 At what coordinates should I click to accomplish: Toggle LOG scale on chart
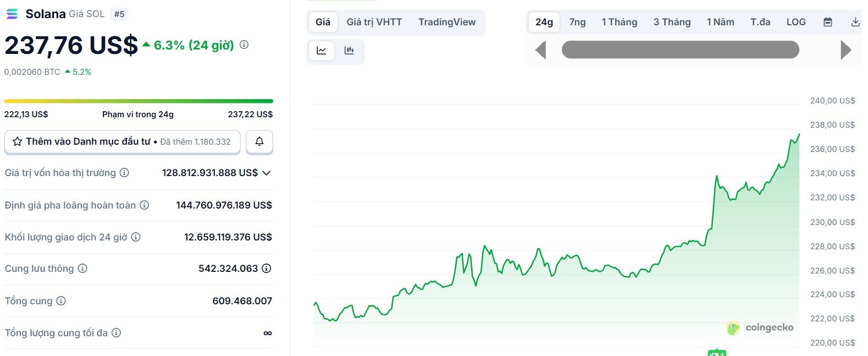coord(796,22)
